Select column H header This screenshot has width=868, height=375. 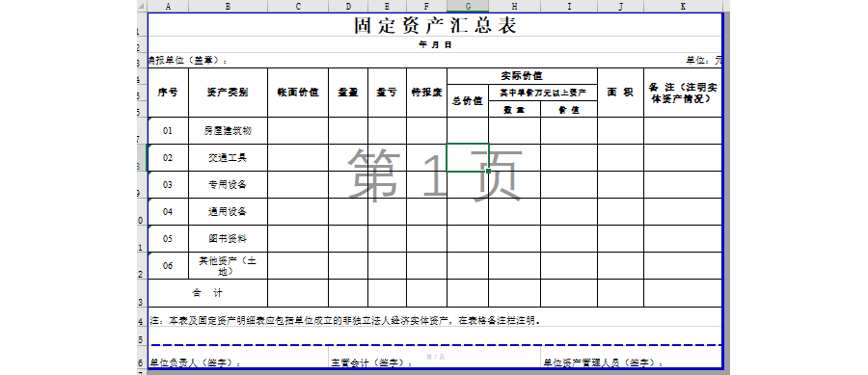[x=514, y=6]
